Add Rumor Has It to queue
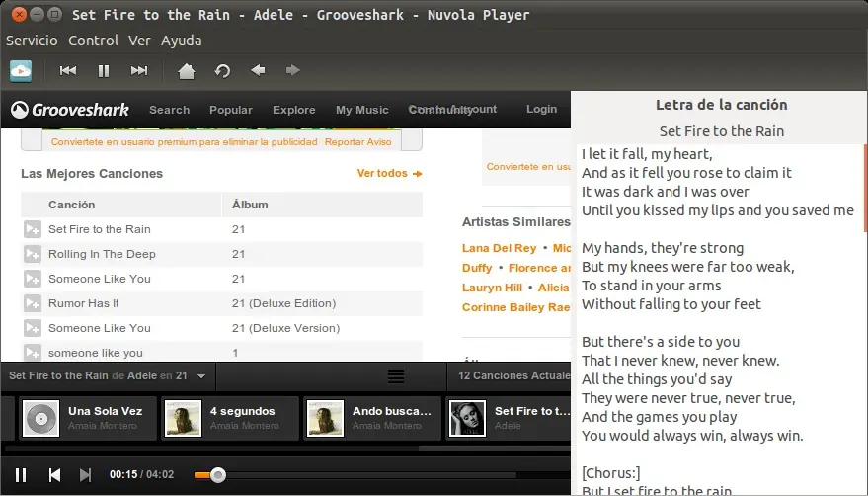The height and width of the screenshot is (496, 868). coord(33,303)
